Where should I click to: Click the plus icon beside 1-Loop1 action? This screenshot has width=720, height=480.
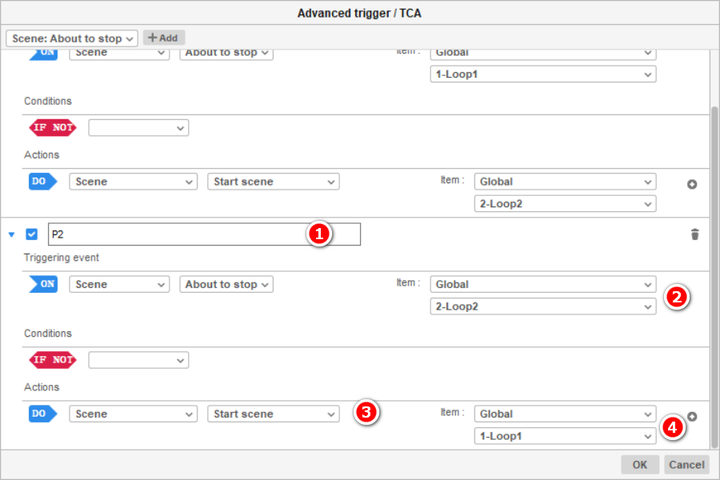point(691,416)
